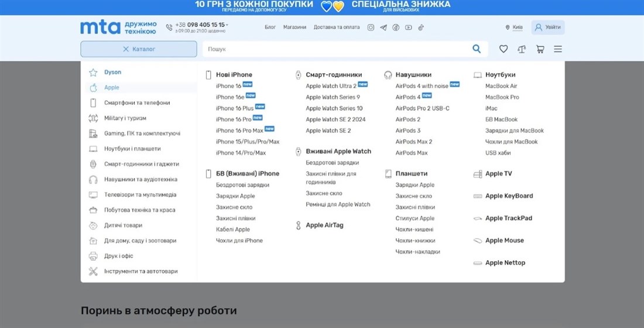The height and width of the screenshot is (328, 644).
Task: Open the TikTok profile icon
Action: [420, 28]
